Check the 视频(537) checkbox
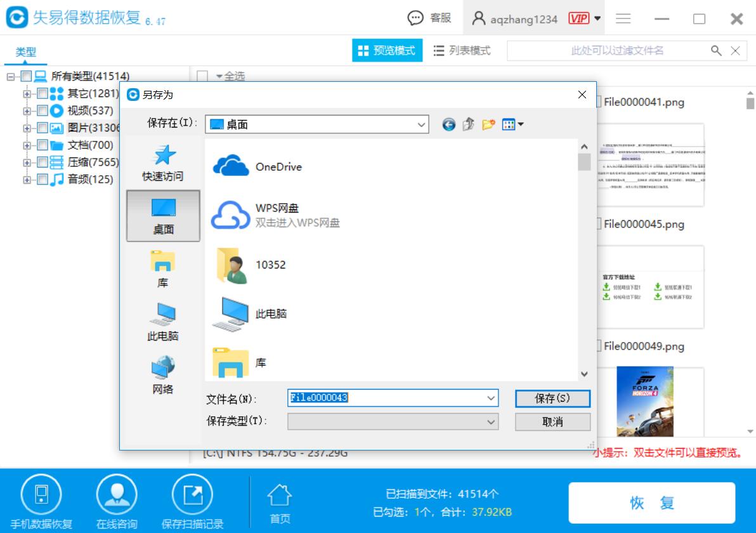 coord(42,111)
